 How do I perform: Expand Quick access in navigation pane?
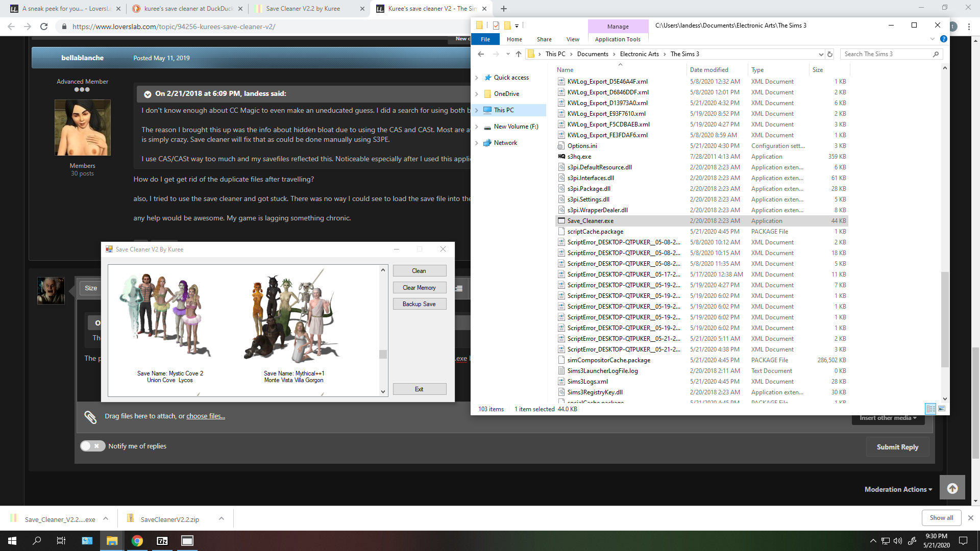coord(477,78)
